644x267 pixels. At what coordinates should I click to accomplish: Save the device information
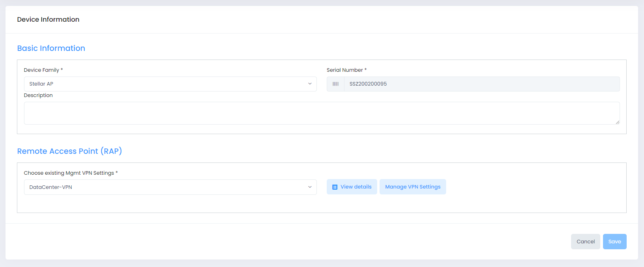614,242
